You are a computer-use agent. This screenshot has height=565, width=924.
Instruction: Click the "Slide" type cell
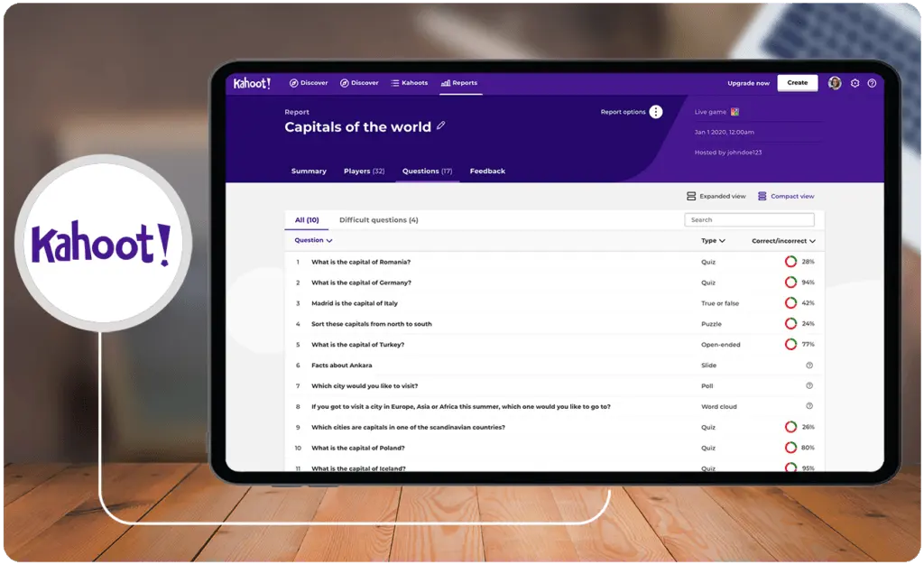[708, 366]
